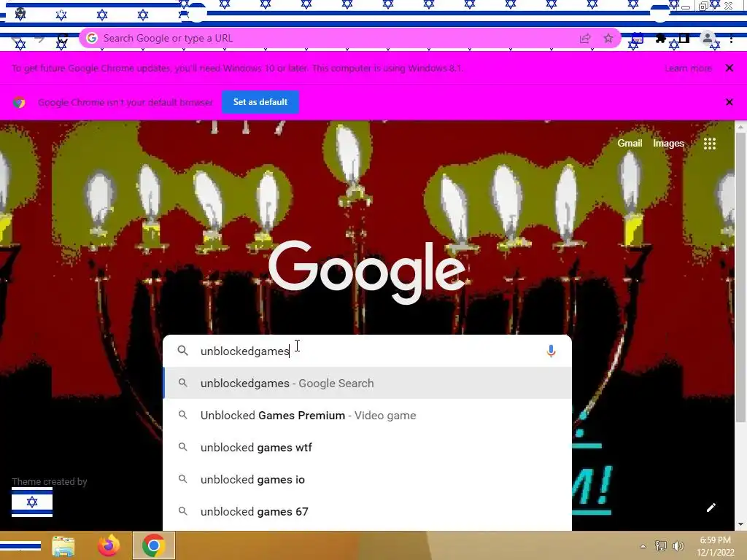The width and height of the screenshot is (747, 560).
Task: Click the Google logo in the address bar
Action: [x=92, y=38]
